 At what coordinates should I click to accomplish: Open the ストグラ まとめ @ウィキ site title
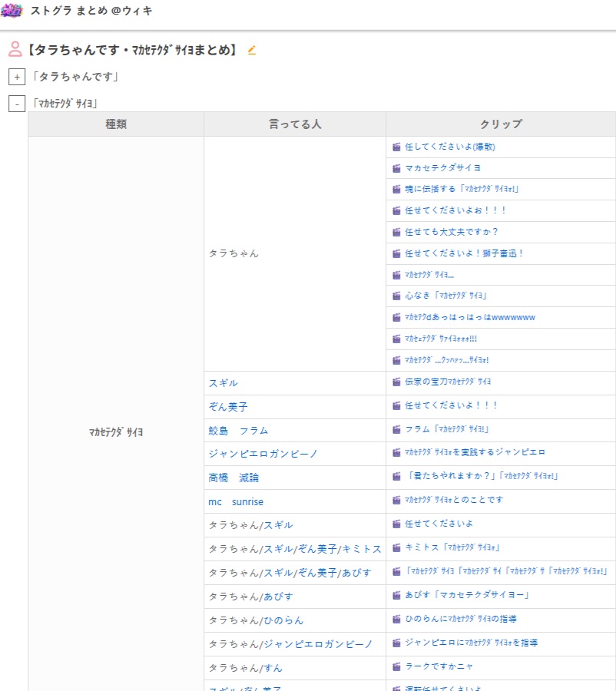click(91, 11)
